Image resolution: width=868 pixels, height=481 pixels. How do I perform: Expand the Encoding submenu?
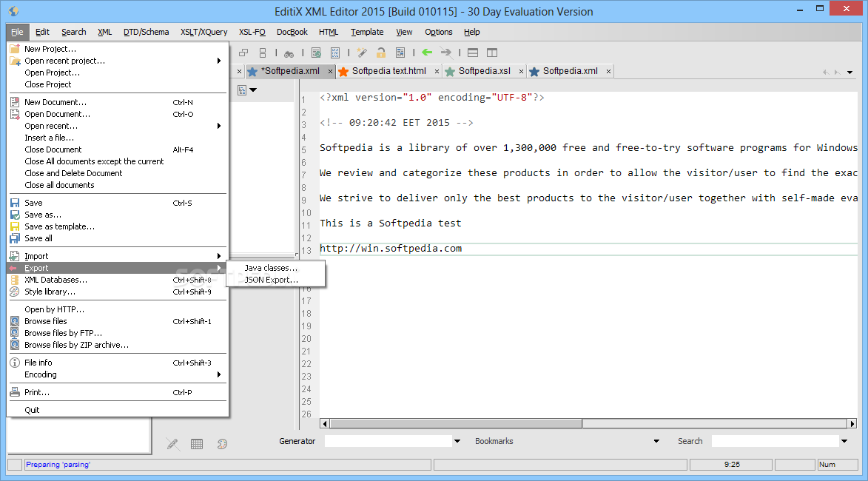(219, 374)
